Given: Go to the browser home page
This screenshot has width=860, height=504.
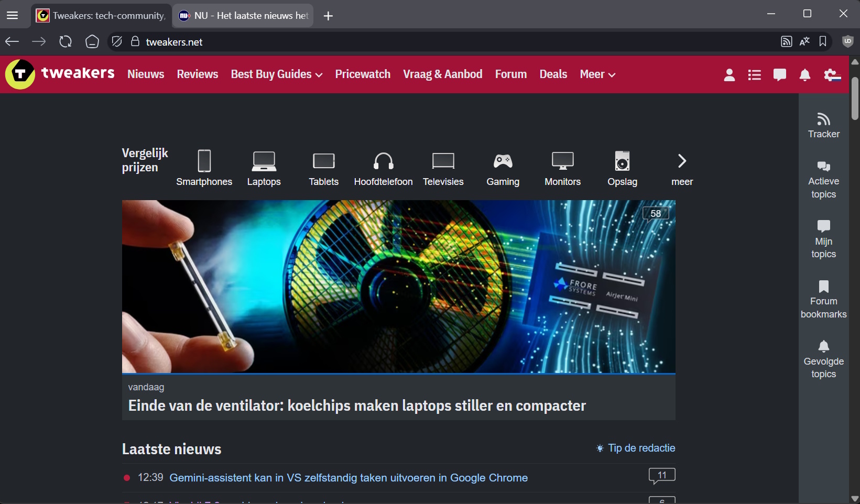Looking at the screenshot, I should tap(92, 42).
